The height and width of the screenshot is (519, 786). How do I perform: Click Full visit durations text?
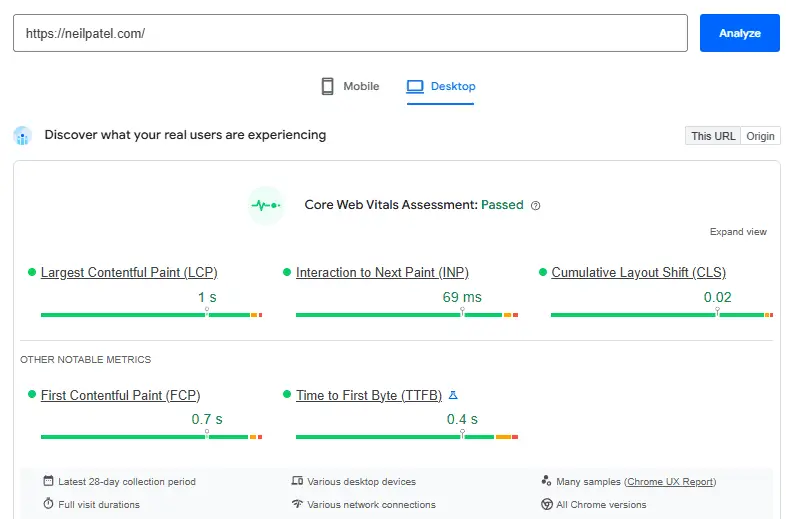99,504
